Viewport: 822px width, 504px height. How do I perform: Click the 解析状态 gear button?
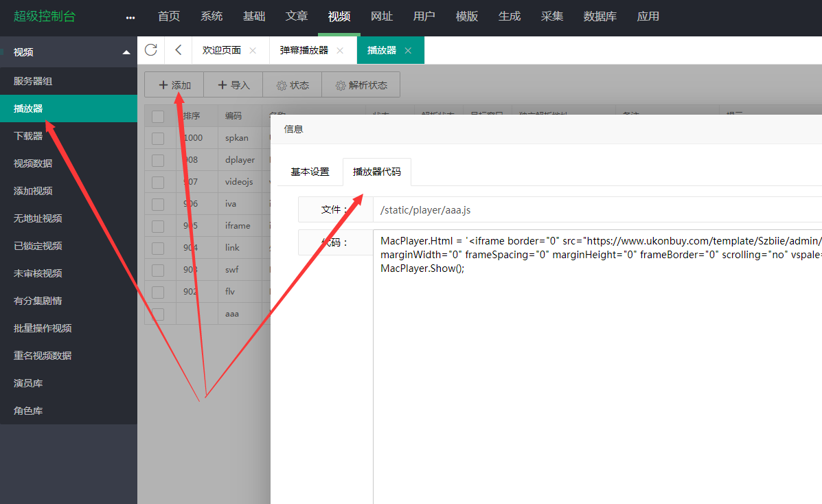point(361,85)
